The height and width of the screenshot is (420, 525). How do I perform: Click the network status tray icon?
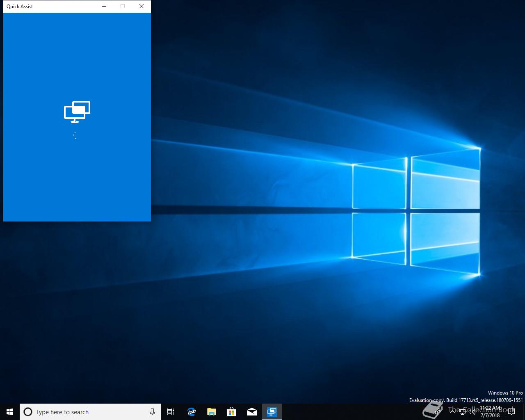coord(462,412)
